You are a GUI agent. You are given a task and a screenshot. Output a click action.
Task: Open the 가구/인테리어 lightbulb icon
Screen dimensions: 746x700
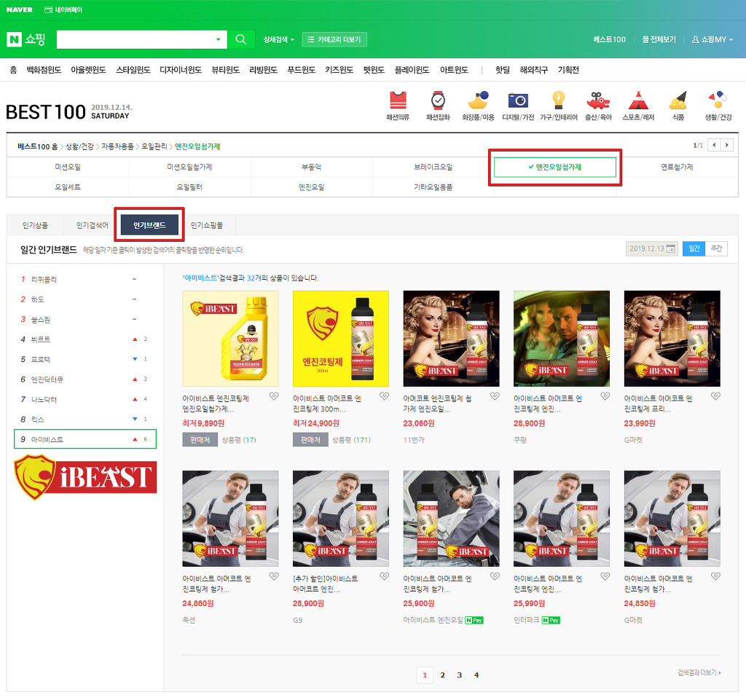559,105
